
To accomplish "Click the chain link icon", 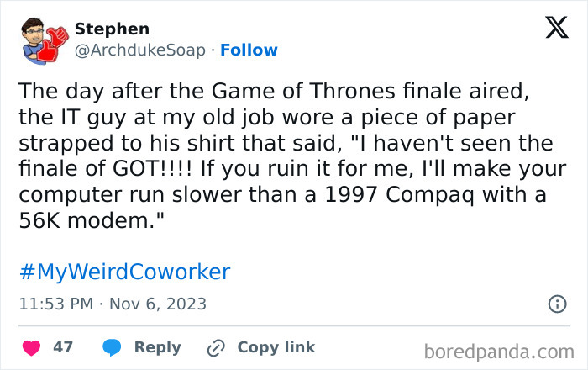I will [216, 347].
